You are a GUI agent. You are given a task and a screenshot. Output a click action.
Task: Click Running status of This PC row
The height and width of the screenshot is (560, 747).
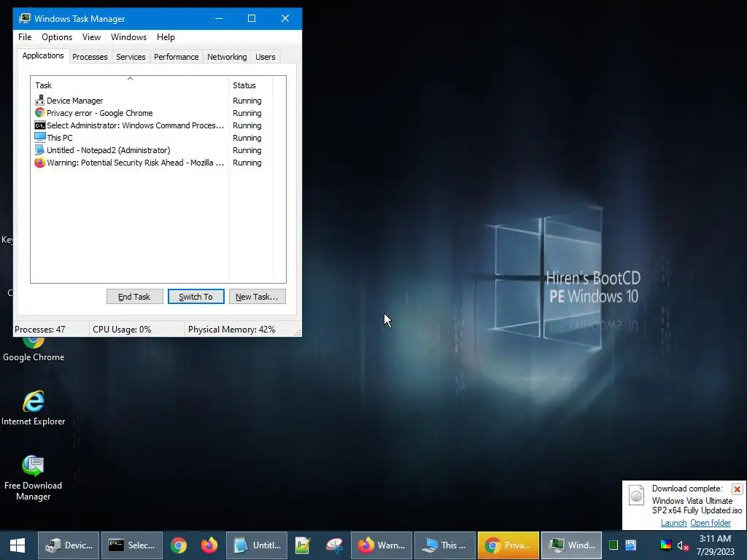[x=247, y=138]
